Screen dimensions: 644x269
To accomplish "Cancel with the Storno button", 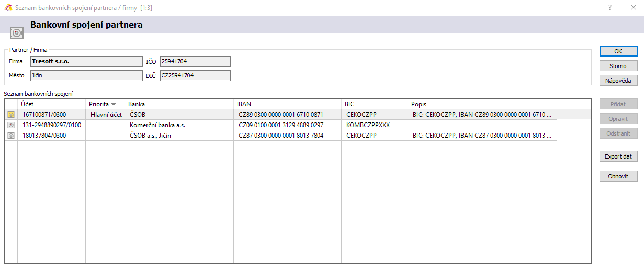I will click(618, 66).
